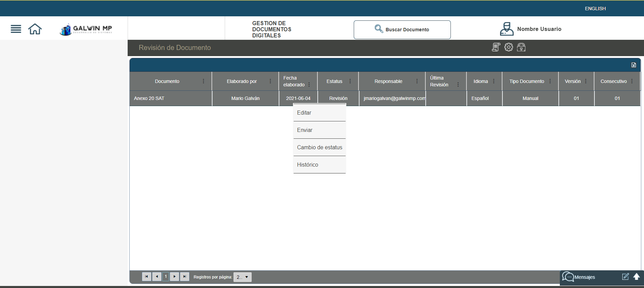Image resolution: width=644 pixels, height=288 pixels.
Task: Choose Cambio de estatus menu entry
Action: point(319,148)
